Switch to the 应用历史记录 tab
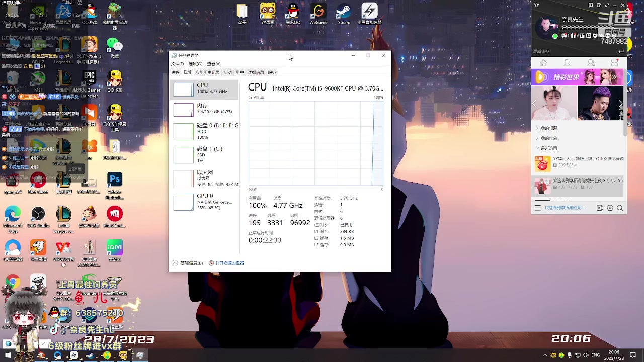The width and height of the screenshot is (644, 362). [x=207, y=72]
